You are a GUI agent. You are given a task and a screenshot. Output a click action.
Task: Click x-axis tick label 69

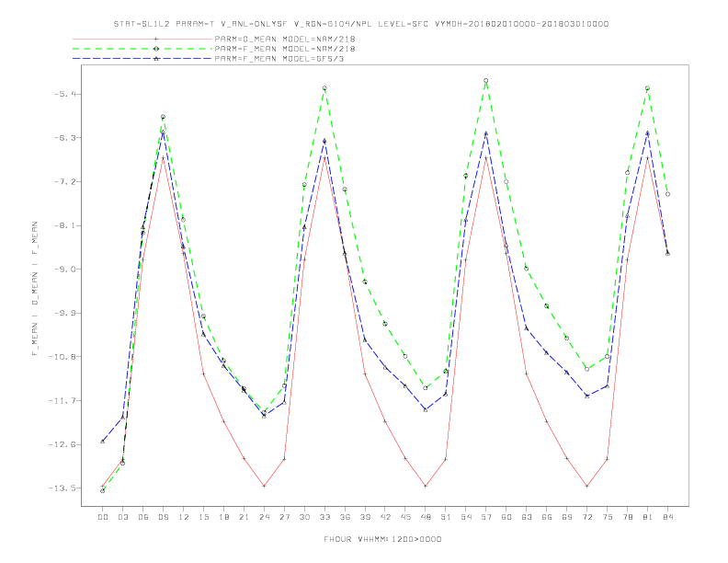567,517
